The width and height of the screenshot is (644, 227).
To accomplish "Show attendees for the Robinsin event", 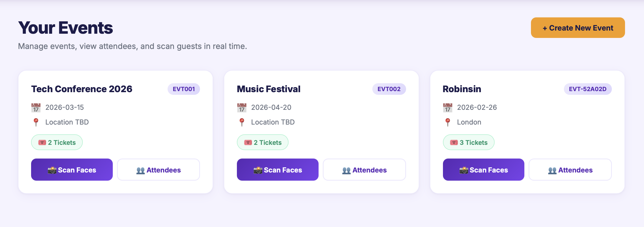I will tap(570, 170).
